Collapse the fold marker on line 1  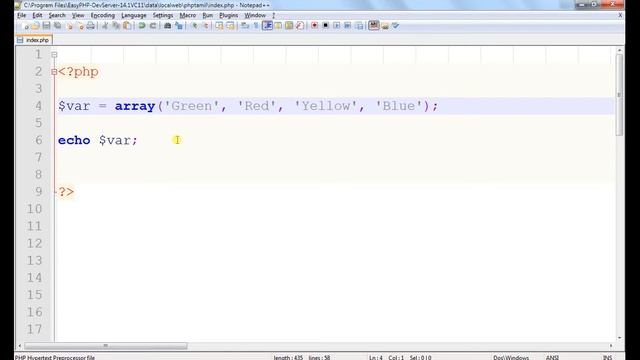(x=54, y=55)
